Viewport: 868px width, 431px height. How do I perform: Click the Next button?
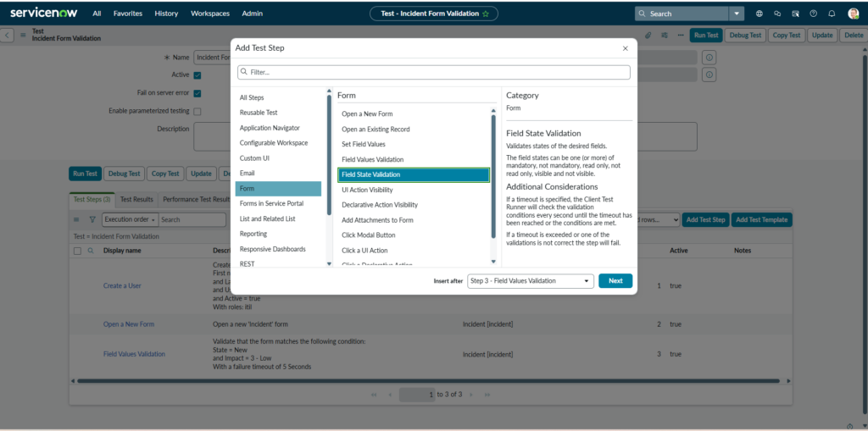[615, 281]
